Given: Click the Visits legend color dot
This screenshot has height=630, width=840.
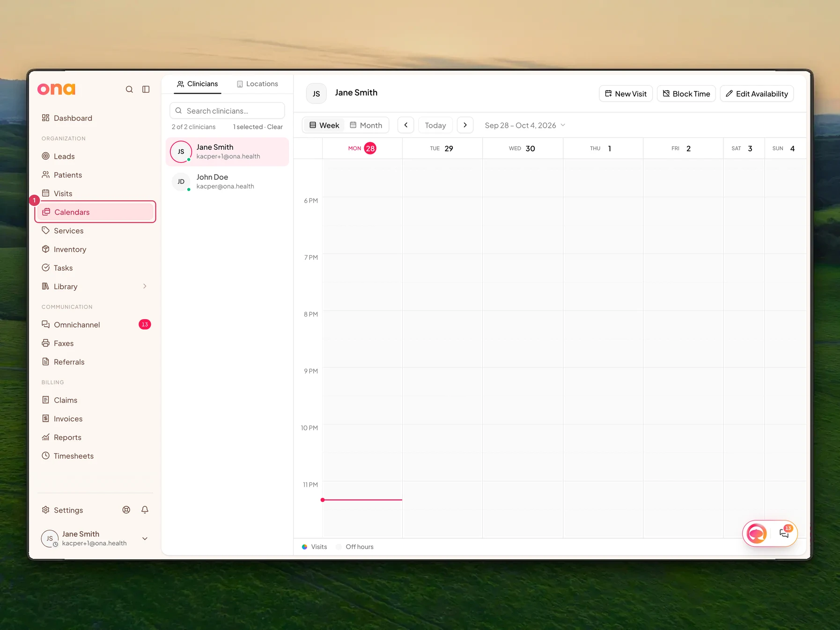Looking at the screenshot, I should [x=305, y=547].
